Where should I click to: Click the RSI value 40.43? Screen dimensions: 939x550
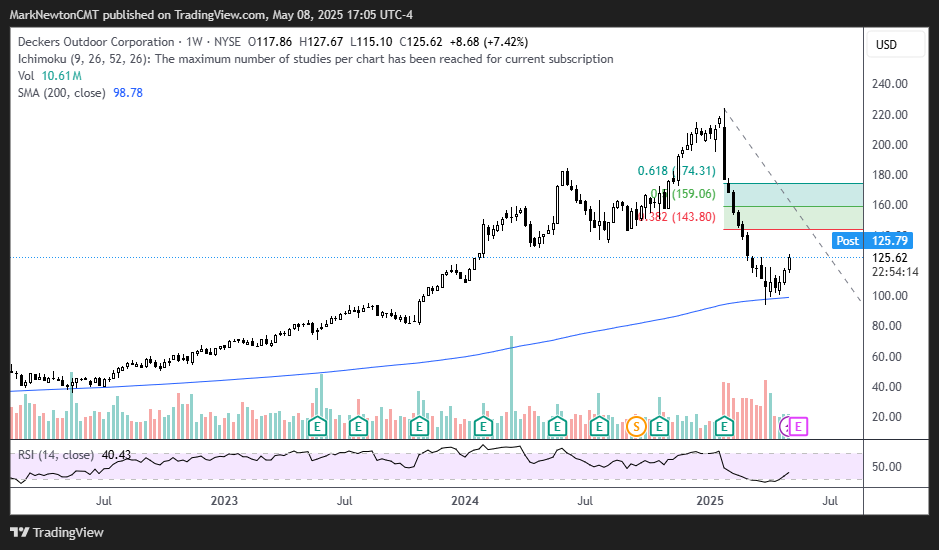click(x=116, y=455)
